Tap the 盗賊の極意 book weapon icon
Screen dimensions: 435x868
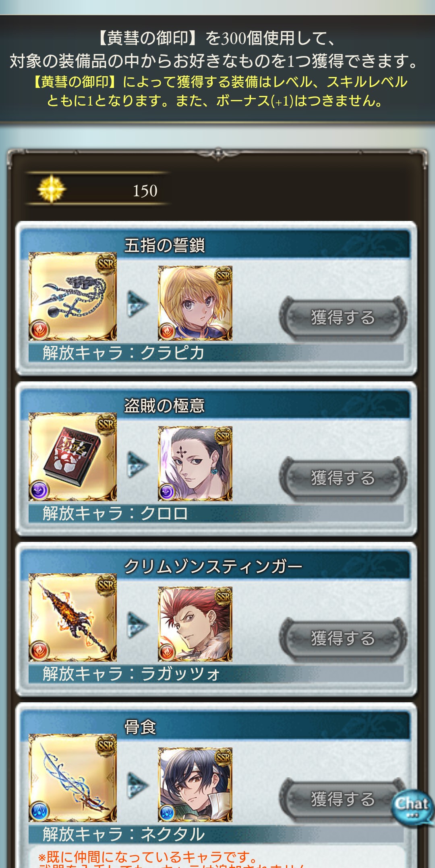pyautogui.click(x=72, y=457)
